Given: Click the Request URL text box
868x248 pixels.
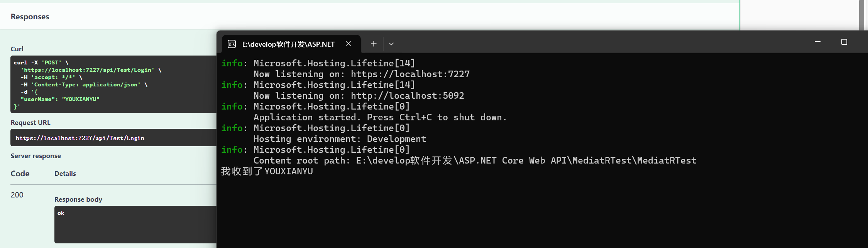Looking at the screenshot, I should coord(113,138).
